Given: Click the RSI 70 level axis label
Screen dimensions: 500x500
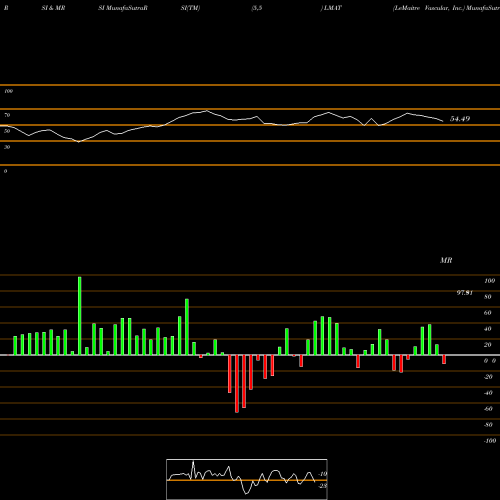Looking at the screenshot, I should (7, 115).
